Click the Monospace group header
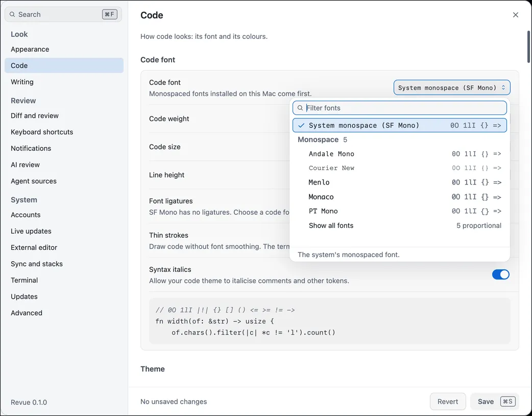This screenshot has height=416, width=532. [322, 140]
